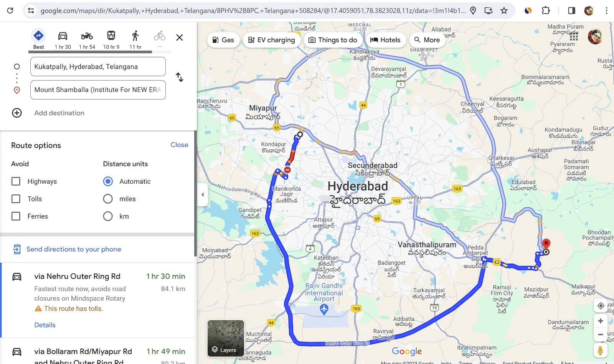Screen dimensions: 614x364
Task: Search for EV charging stations
Action: coord(271,40)
